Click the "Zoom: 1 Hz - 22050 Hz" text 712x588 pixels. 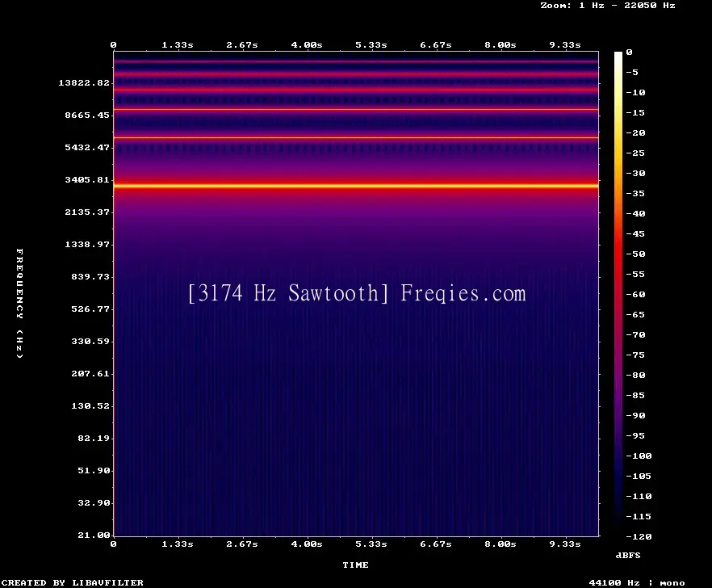[608, 6]
